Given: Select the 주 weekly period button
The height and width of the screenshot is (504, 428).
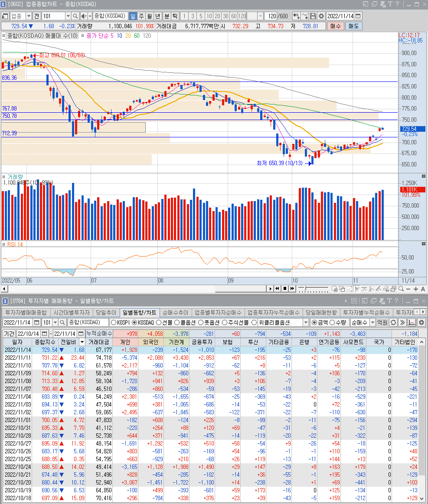Looking at the screenshot, I should tap(141, 16).
